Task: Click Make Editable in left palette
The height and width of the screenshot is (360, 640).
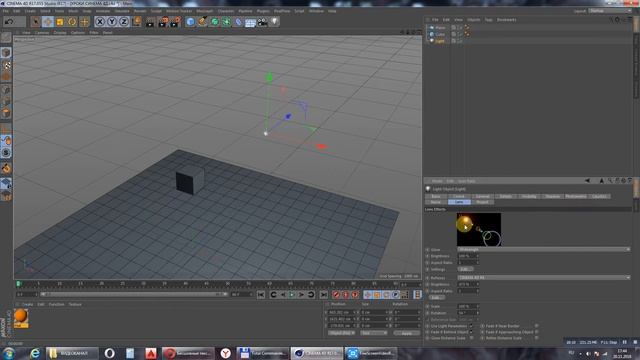Action: tap(6, 38)
